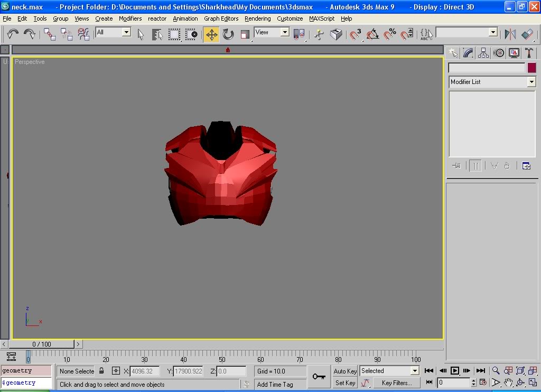Click the Select by Name icon
Screen dimensions: 541x392
[x=157, y=35]
